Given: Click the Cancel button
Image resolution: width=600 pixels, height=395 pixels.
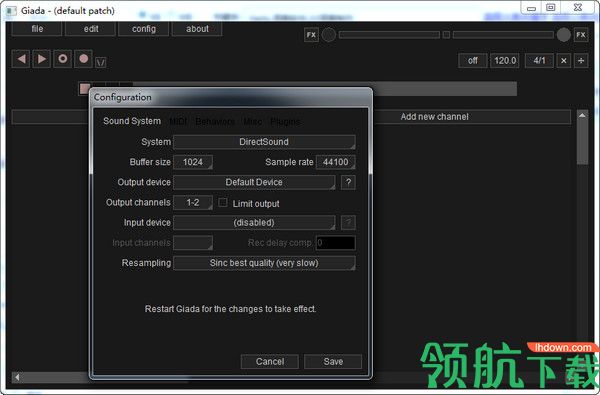Looking at the screenshot, I should 270,361.
